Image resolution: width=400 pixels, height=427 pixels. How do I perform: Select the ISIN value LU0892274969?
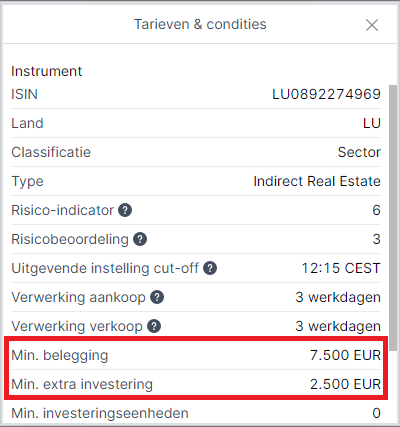326,94
